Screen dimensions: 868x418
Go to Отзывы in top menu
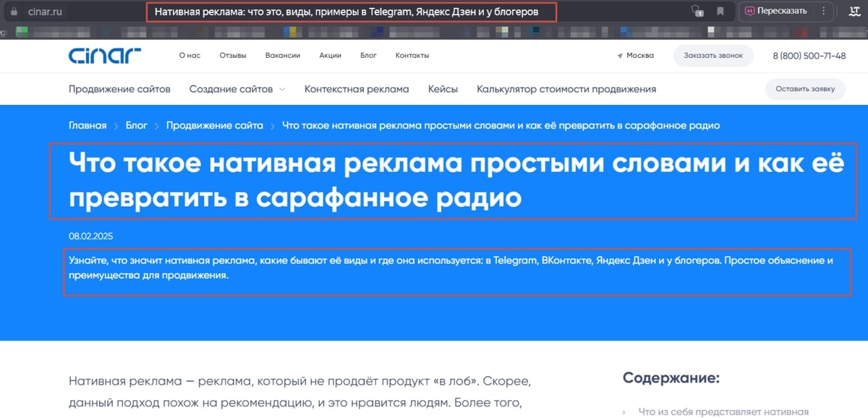click(x=233, y=56)
